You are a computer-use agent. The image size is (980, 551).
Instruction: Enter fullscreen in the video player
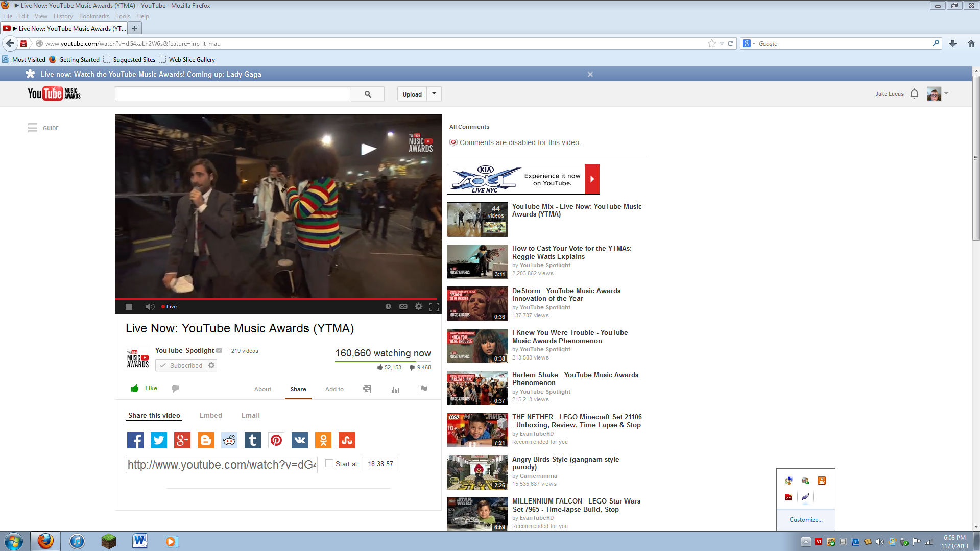click(x=434, y=306)
